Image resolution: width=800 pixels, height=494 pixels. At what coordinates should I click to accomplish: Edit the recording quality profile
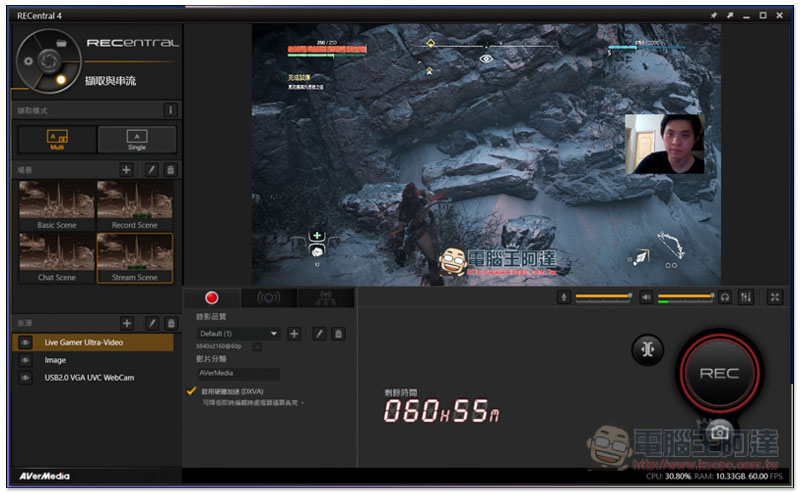point(319,334)
